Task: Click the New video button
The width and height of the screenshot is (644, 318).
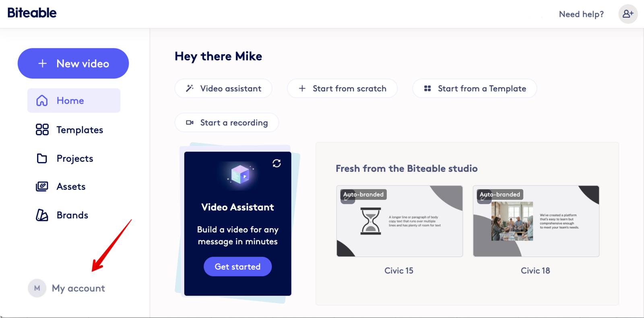Action: pyautogui.click(x=73, y=63)
